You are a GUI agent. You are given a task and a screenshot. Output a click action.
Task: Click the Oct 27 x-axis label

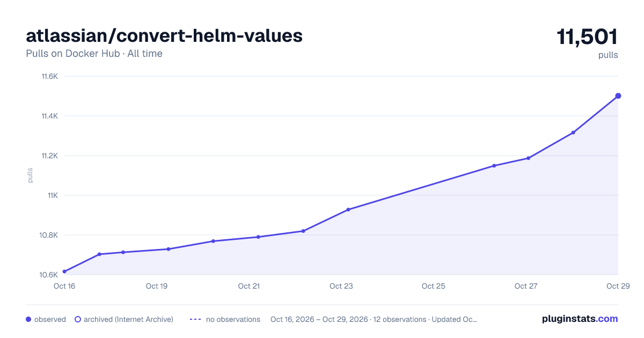tap(526, 286)
